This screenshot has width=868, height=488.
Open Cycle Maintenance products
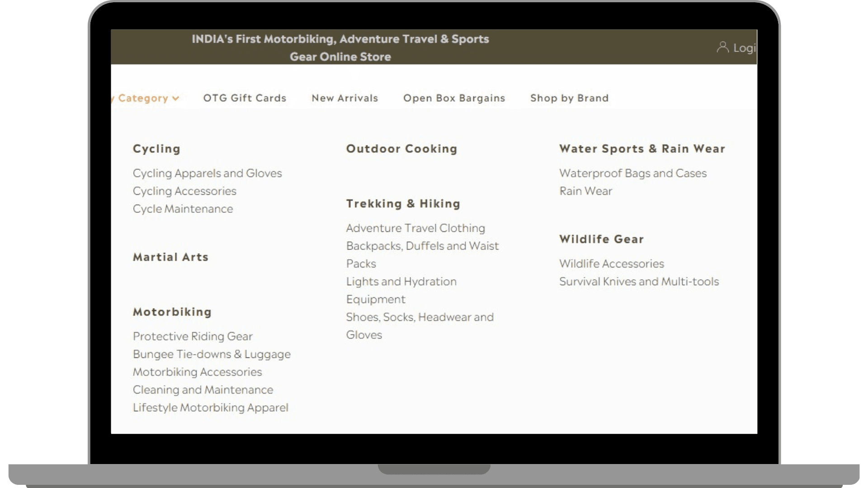tap(183, 209)
